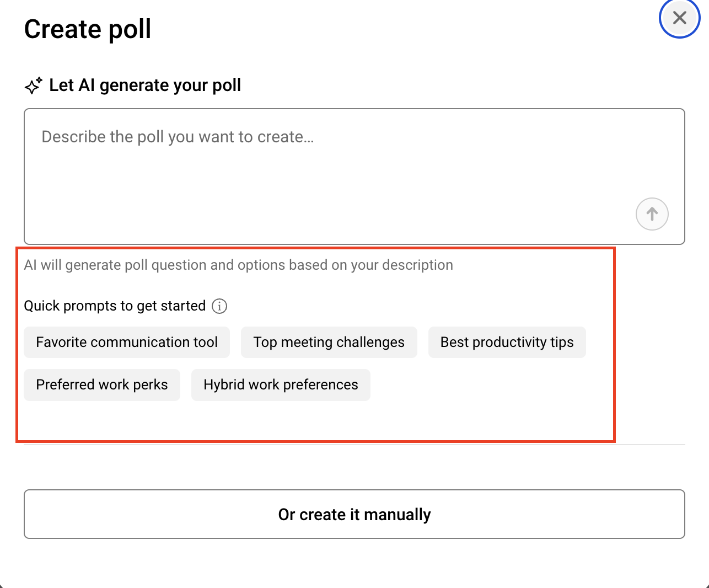This screenshot has height=588, width=709.
Task: Pick the Best productivity tips prompt
Action: pyautogui.click(x=507, y=343)
